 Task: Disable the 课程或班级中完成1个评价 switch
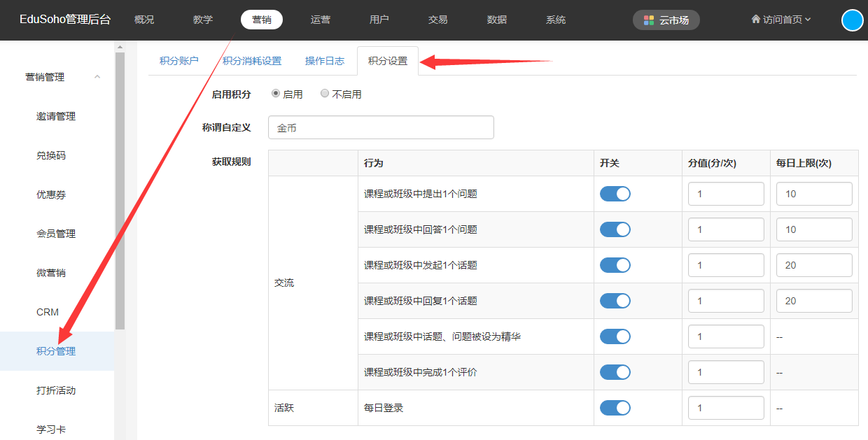(615, 372)
